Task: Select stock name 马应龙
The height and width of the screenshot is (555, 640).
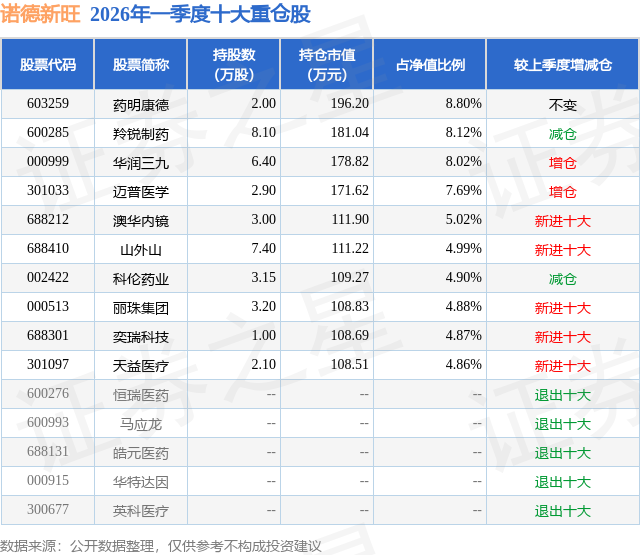Action: (x=141, y=424)
